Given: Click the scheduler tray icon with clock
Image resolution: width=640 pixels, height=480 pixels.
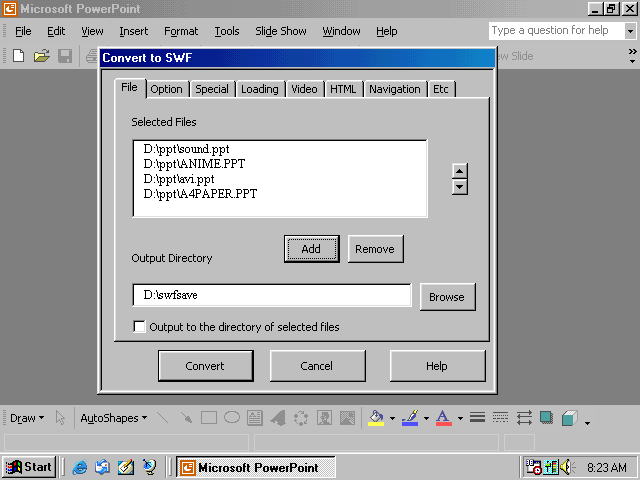Looking at the screenshot, I should coord(533,467).
